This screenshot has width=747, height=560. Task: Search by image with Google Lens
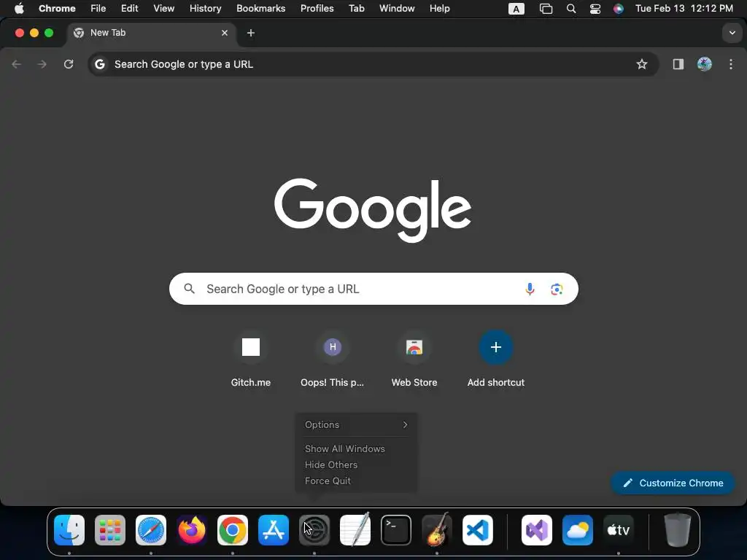click(x=557, y=289)
